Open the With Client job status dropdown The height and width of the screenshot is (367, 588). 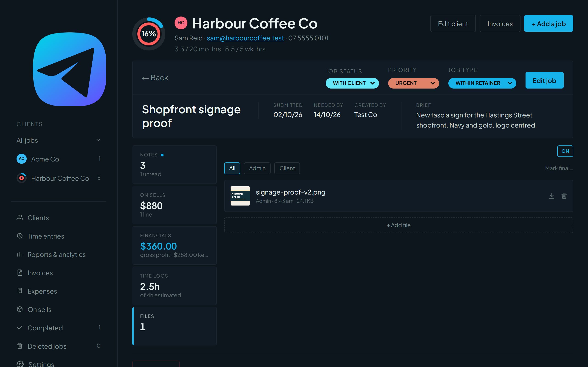[352, 83]
